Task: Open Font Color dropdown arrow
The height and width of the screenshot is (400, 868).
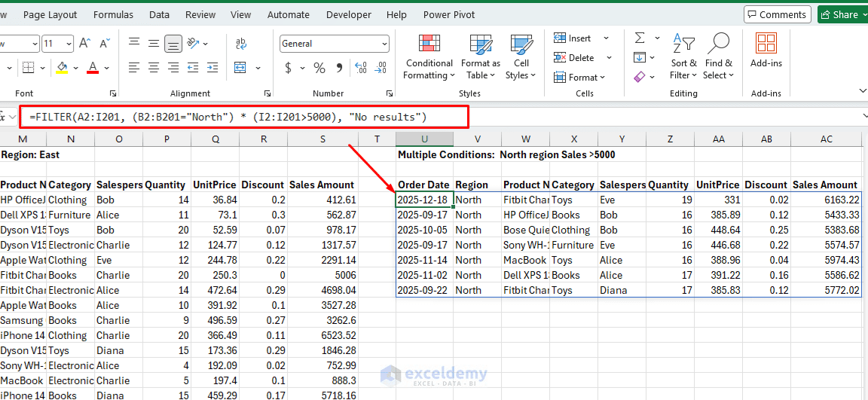Action: (107, 68)
